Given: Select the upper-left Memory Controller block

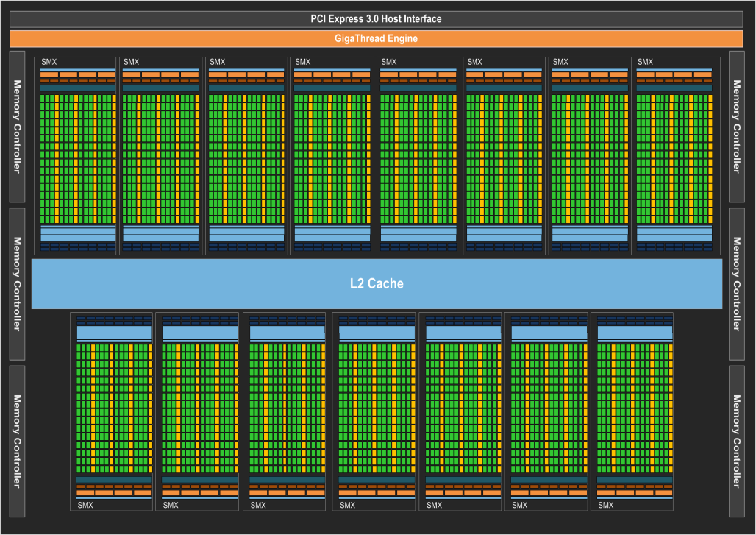Looking at the screenshot, I should coord(18,127).
